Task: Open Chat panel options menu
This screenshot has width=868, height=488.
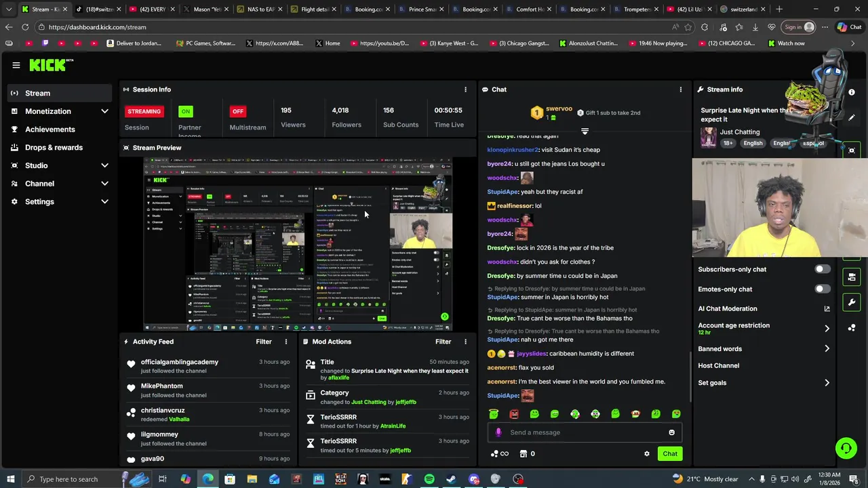Action: pos(681,89)
